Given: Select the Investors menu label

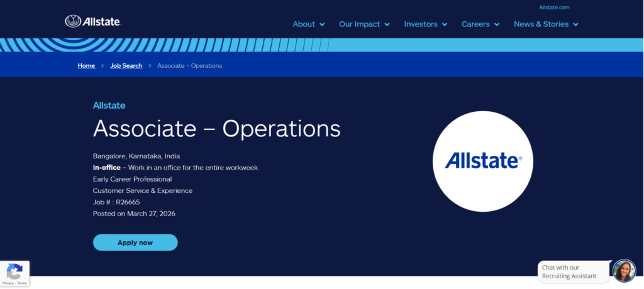Looking at the screenshot, I should [421, 24].
